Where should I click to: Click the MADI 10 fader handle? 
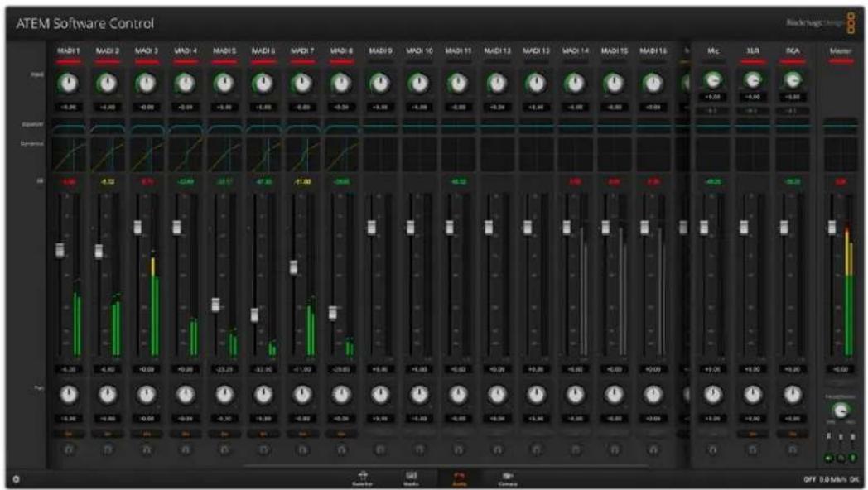pos(410,228)
